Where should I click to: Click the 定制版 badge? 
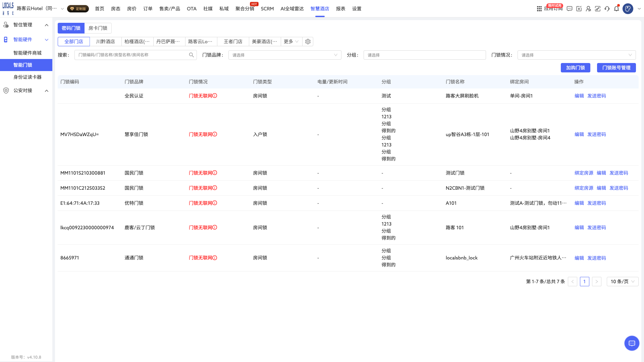tap(78, 9)
